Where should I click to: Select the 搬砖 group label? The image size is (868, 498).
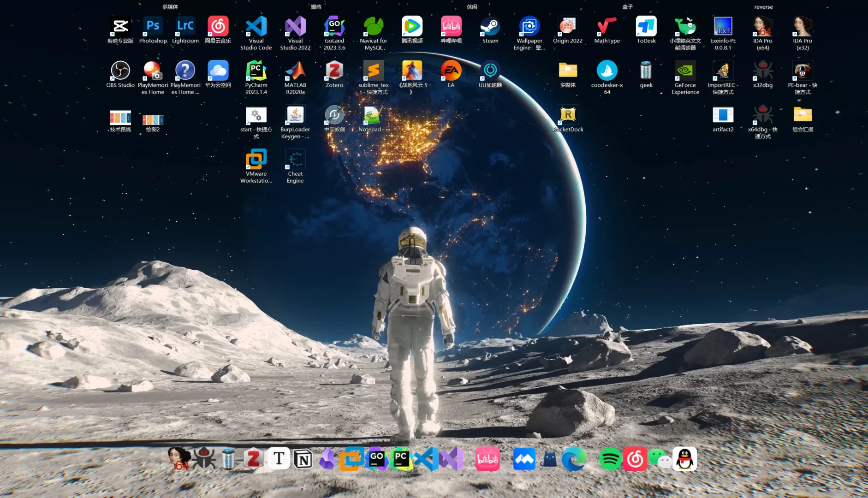[316, 7]
